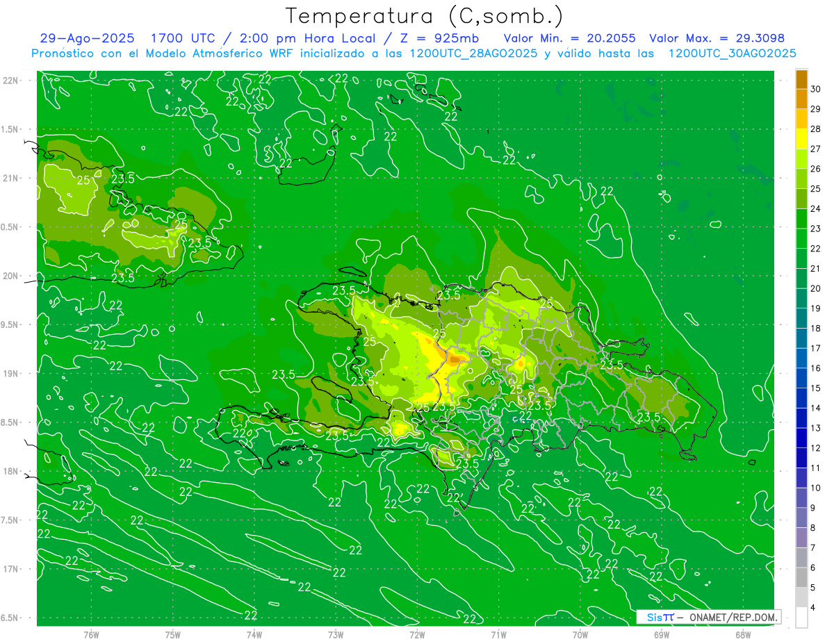The height and width of the screenshot is (644, 834).
Task: Click the "Z = 925mb" level text
Action: 439,39
